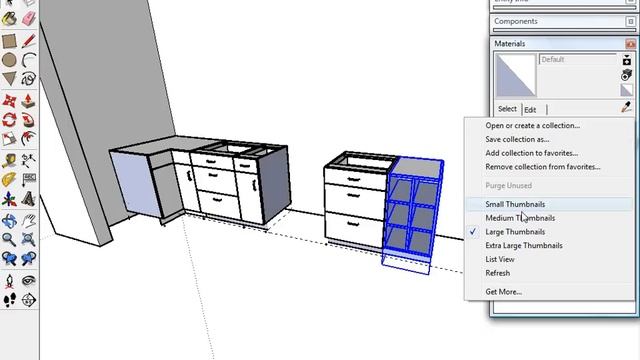Click the Previous view icon
Viewport: 640px width, 360px height.
(9, 258)
